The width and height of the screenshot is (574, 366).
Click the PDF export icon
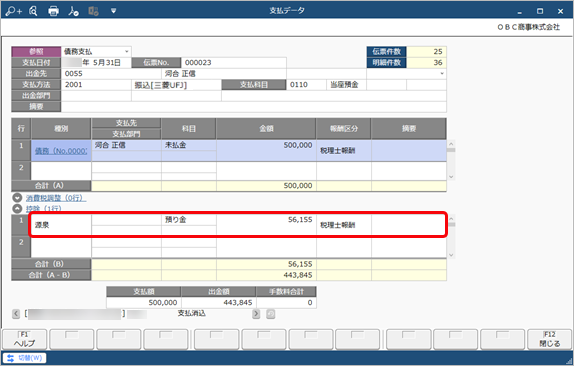pyautogui.click(x=73, y=11)
